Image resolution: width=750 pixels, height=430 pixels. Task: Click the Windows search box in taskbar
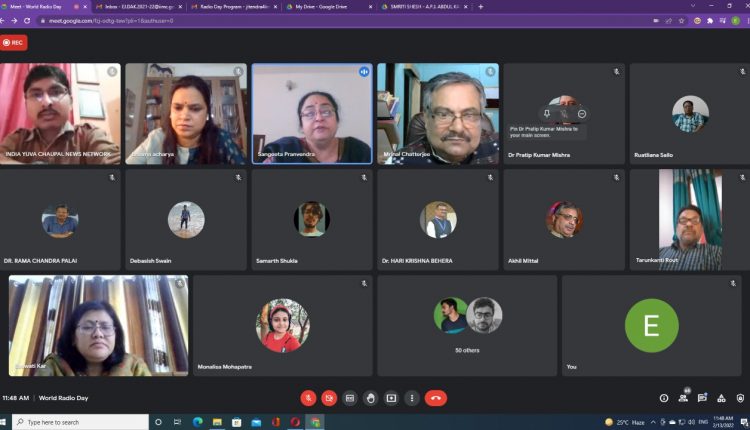[80, 422]
